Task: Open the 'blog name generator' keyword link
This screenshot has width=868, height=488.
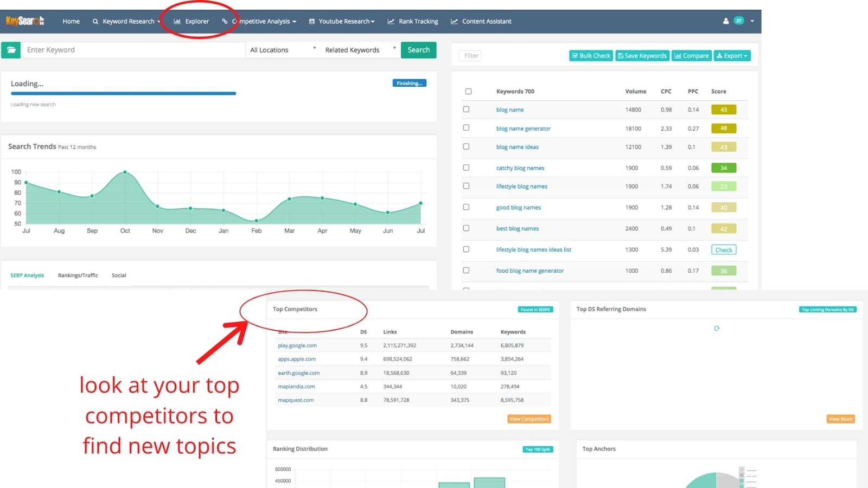Action: point(524,129)
